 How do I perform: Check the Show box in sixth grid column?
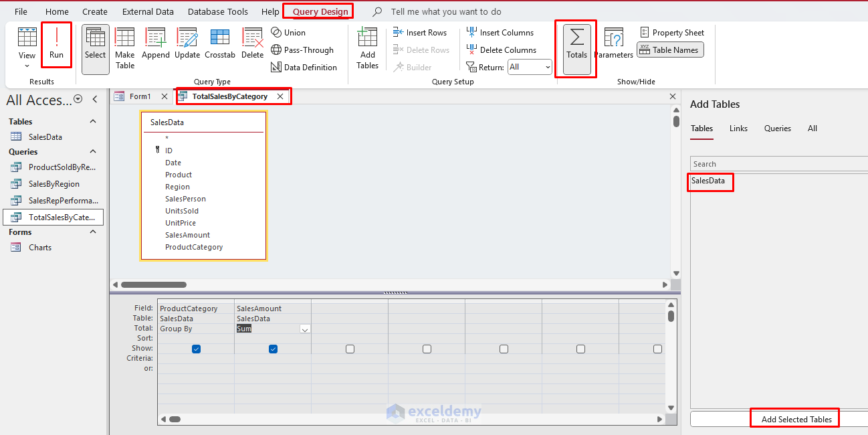click(580, 349)
